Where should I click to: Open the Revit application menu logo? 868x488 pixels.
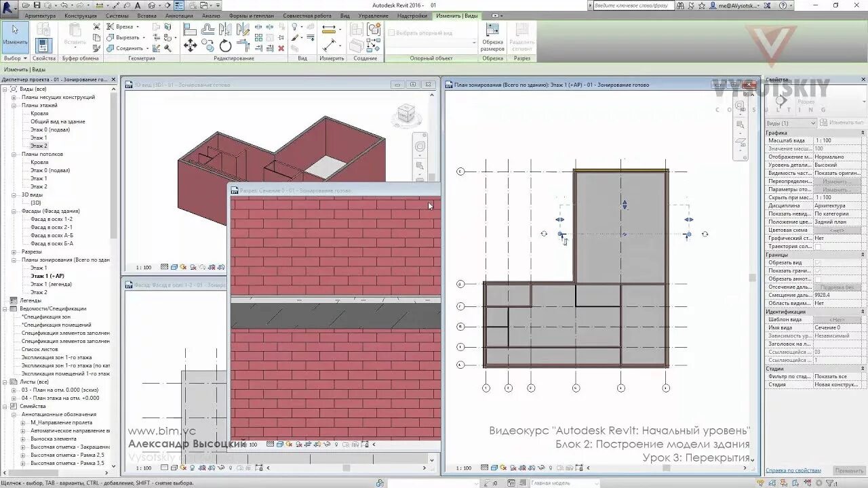(9, 8)
